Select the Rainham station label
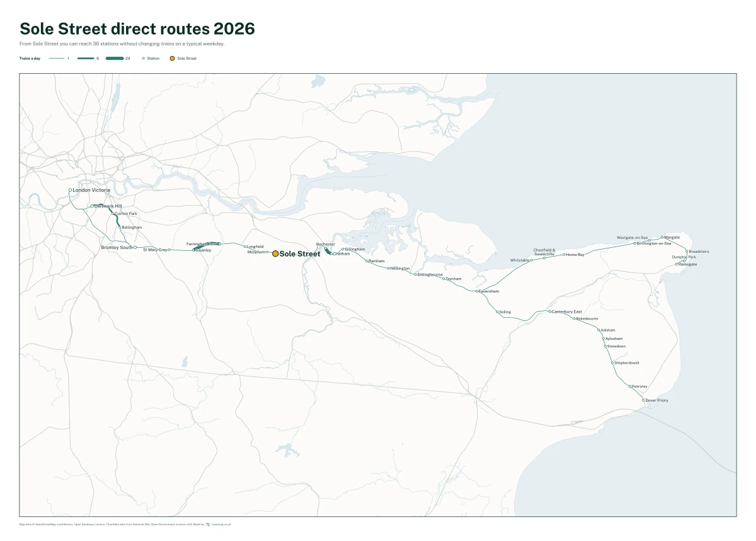The width and height of the screenshot is (756, 541). pyautogui.click(x=377, y=260)
